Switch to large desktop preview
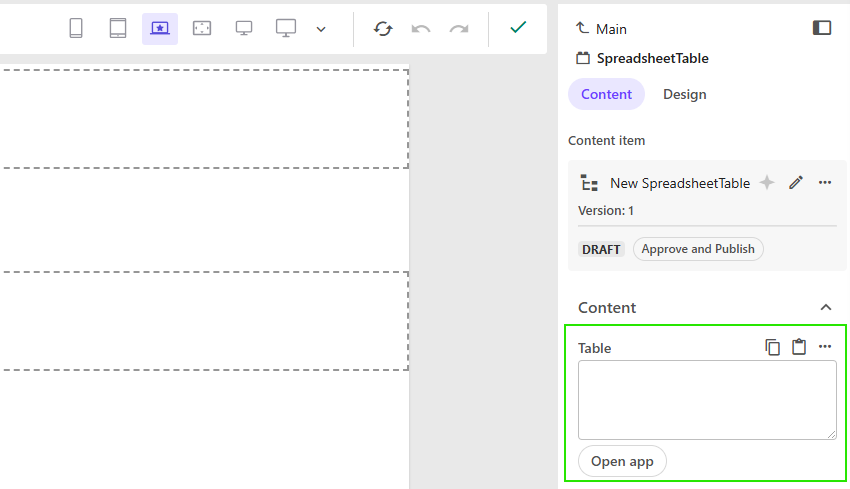The width and height of the screenshot is (850, 489). [286, 28]
